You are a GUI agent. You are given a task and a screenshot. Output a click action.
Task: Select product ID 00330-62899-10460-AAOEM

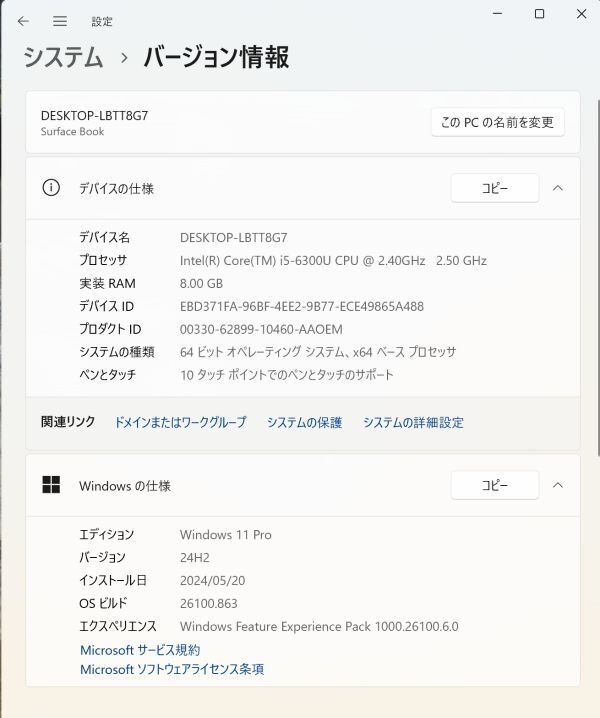pos(261,329)
